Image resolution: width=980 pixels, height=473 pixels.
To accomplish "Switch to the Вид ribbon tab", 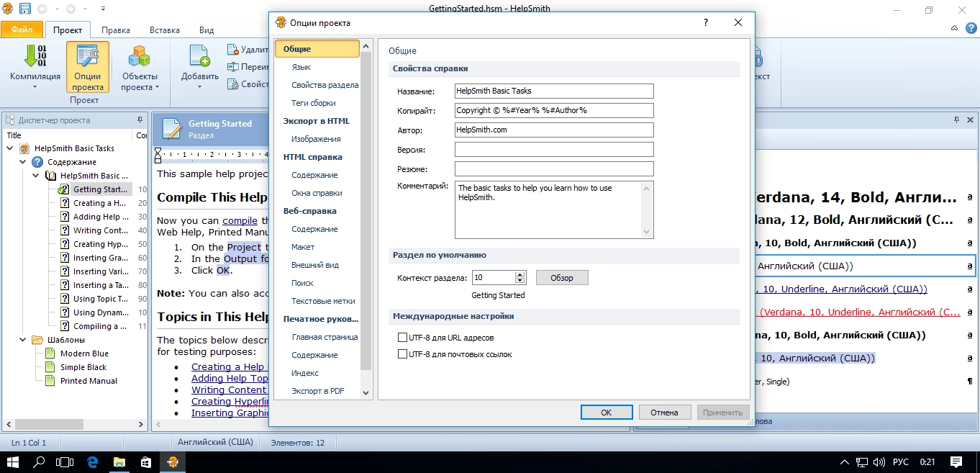I will pyautogui.click(x=207, y=30).
